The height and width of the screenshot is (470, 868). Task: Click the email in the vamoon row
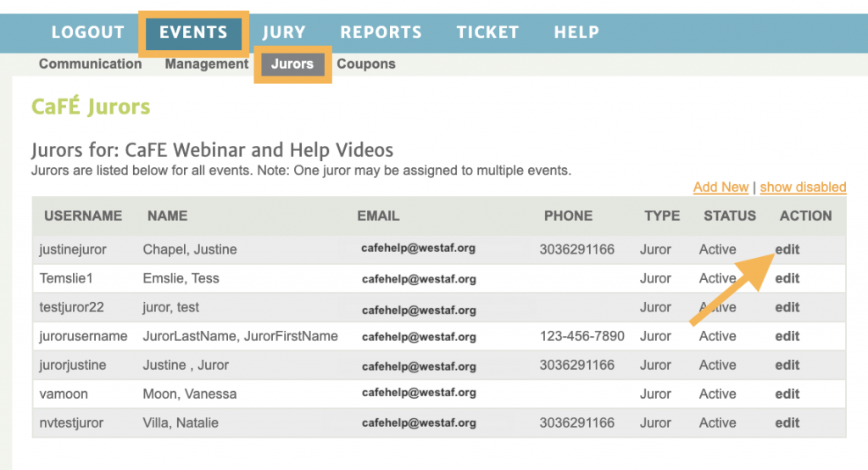419,393
